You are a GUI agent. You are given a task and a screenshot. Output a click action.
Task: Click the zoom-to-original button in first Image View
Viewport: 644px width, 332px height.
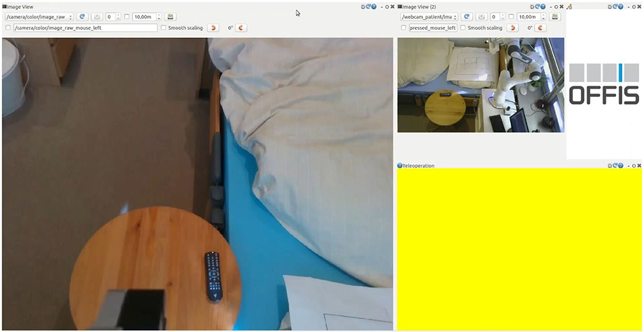97,17
